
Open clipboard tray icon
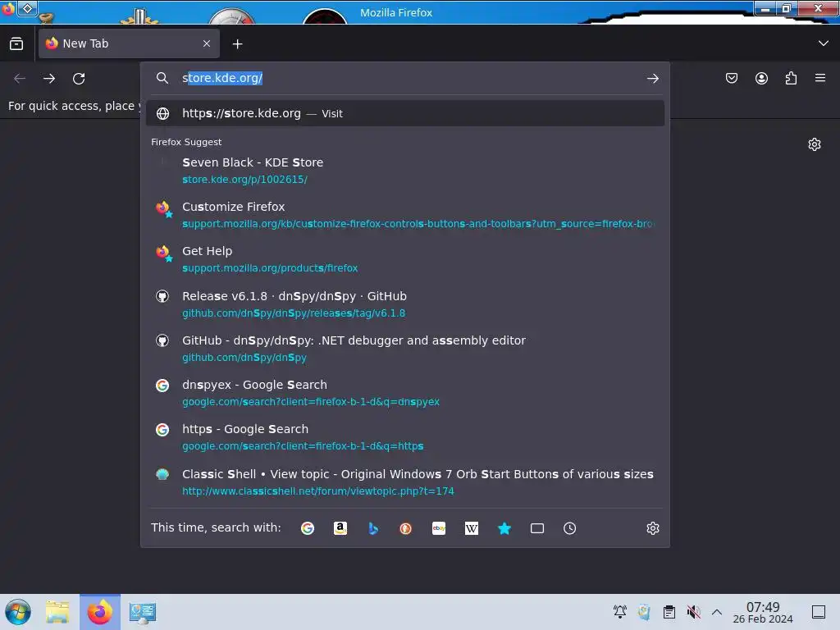(669, 612)
